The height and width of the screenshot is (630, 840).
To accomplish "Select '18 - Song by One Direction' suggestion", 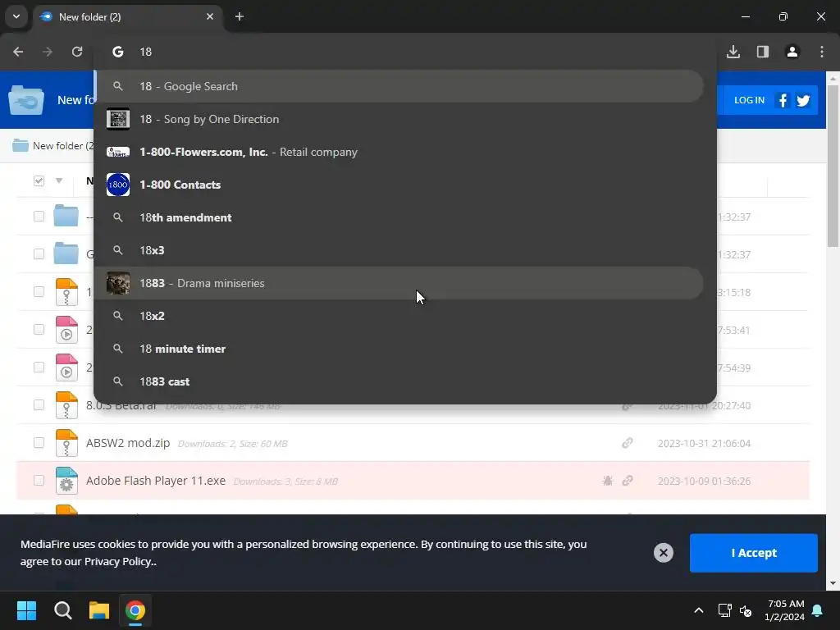I will 399,119.
